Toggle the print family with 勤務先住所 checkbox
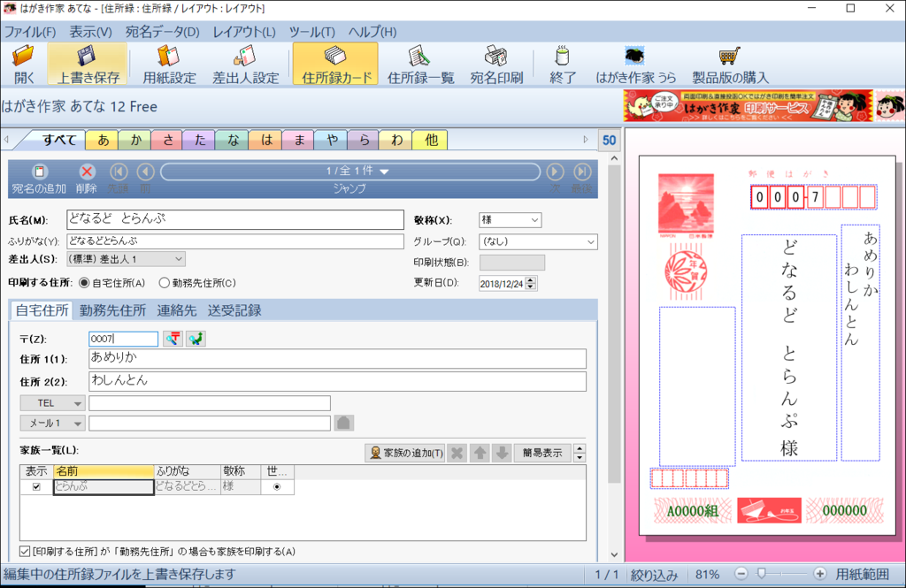This screenshot has width=906, height=588. pos(25,552)
